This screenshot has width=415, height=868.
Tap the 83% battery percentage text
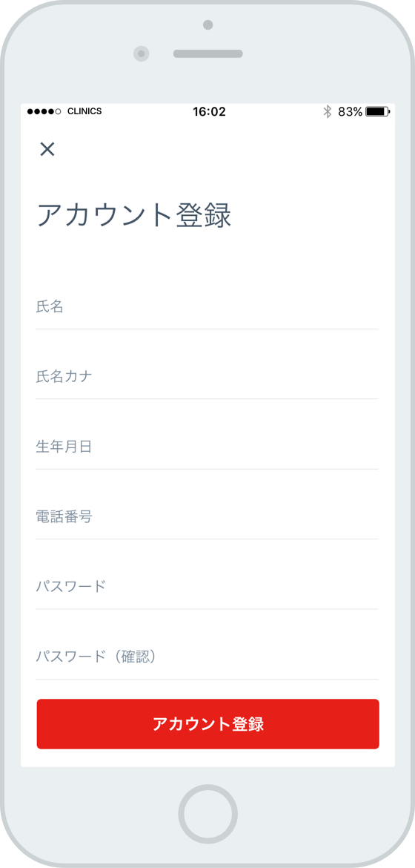click(x=351, y=112)
